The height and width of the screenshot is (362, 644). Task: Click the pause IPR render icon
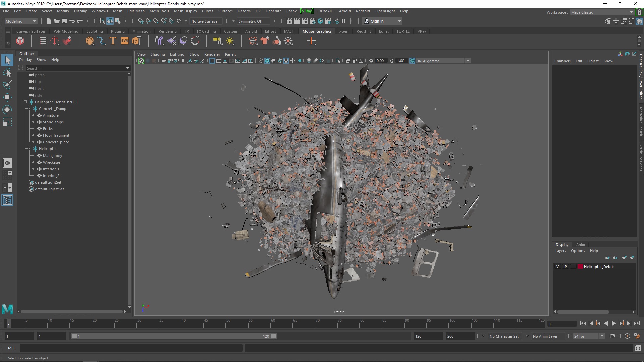[x=343, y=21]
